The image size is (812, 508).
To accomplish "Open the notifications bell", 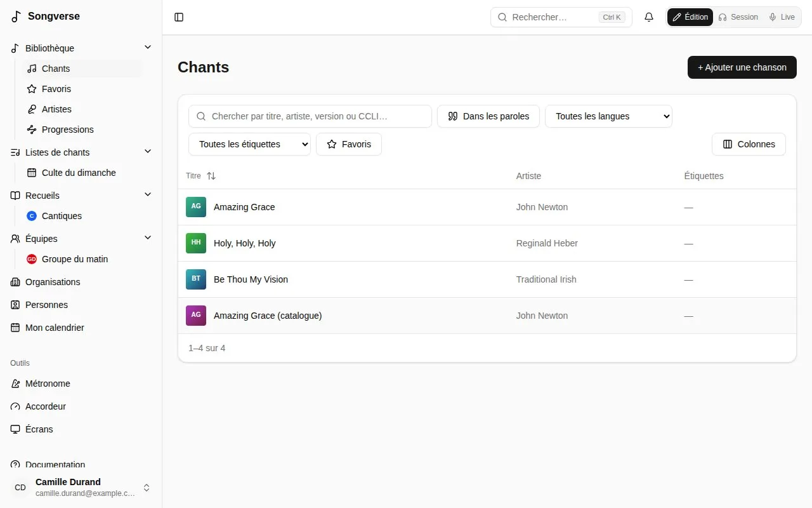I will [649, 17].
